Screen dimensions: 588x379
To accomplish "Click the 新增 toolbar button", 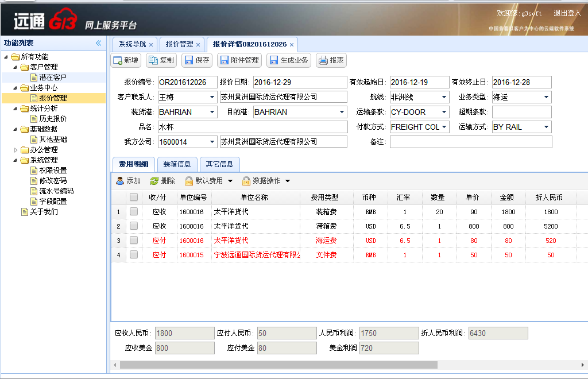I will click(x=126, y=60).
